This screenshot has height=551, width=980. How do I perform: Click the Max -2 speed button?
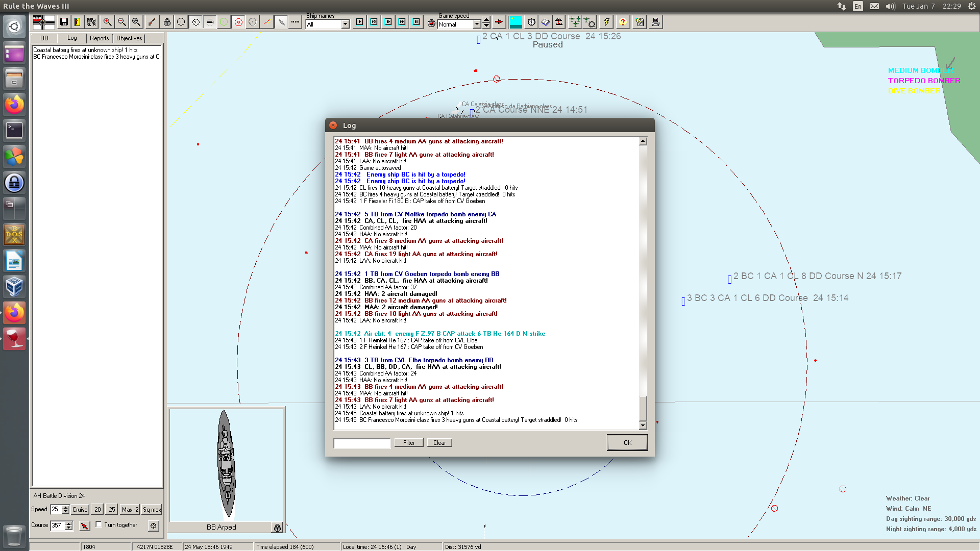click(x=130, y=510)
